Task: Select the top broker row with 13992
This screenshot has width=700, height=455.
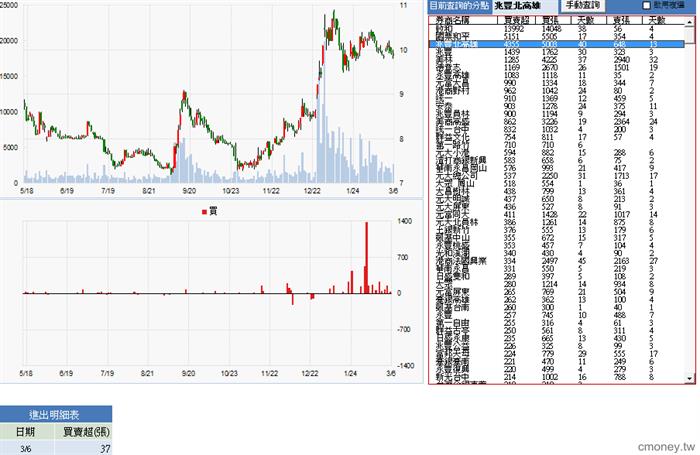Action: (x=557, y=29)
